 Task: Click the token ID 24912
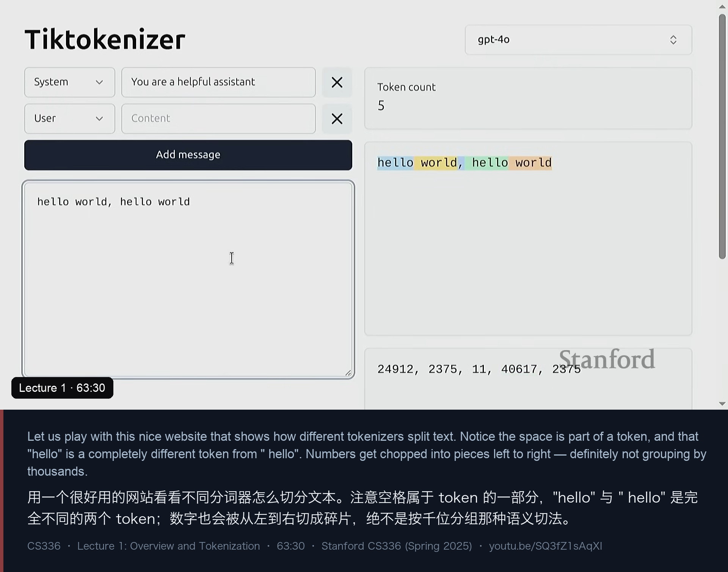pyautogui.click(x=395, y=369)
